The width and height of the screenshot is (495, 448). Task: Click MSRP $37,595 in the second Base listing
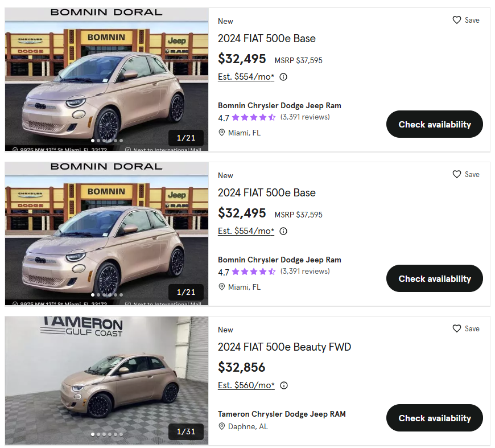click(x=298, y=215)
